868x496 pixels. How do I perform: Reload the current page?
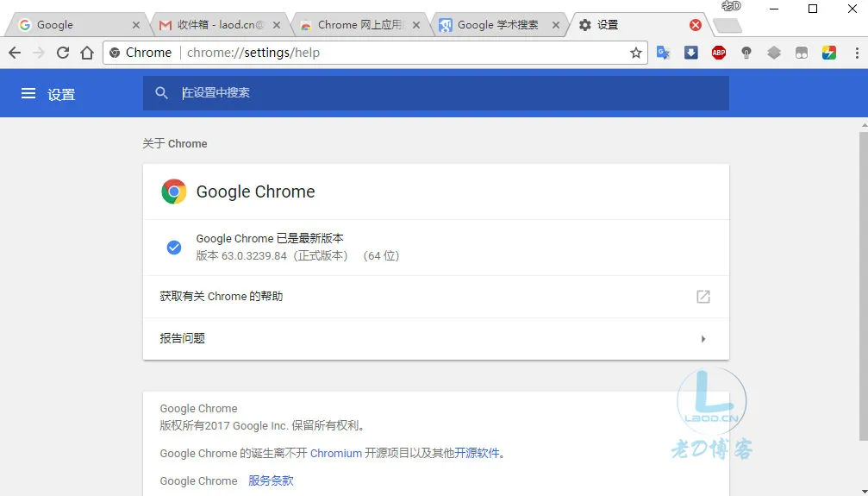63,53
